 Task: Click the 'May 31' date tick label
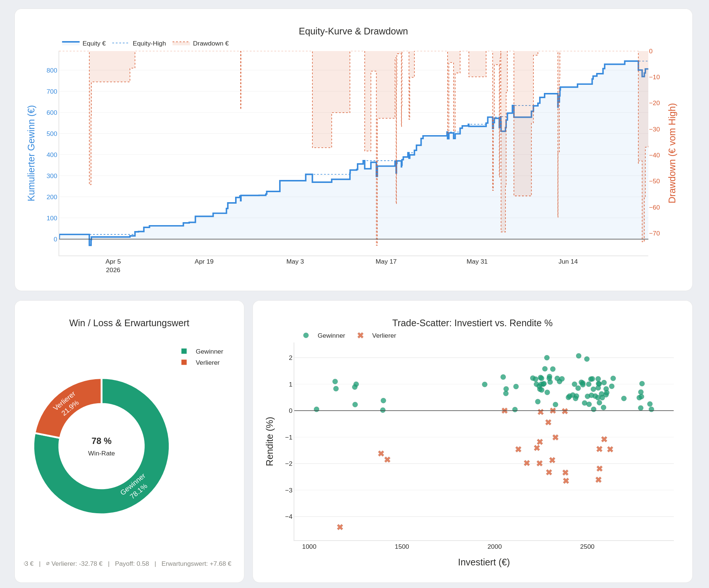[477, 261]
